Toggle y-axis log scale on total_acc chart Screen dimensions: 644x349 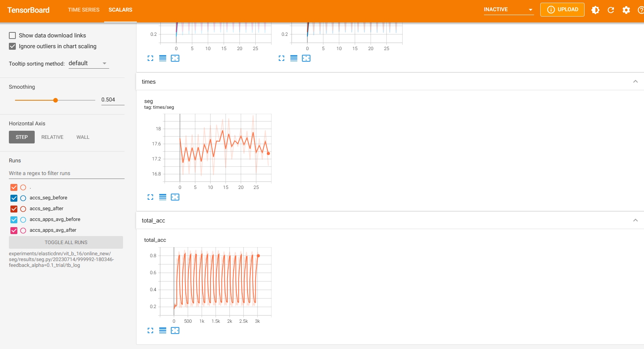coord(163,330)
